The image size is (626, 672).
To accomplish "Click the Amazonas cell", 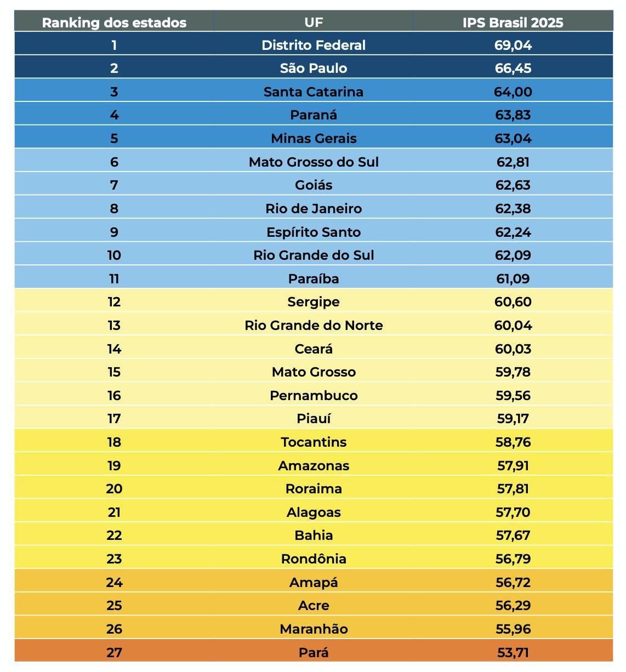I will (x=314, y=465).
